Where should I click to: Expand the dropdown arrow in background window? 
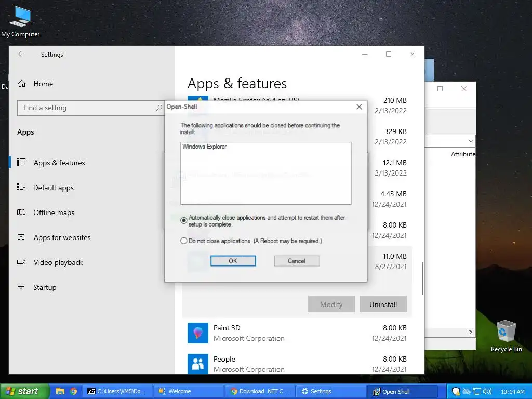tap(471, 141)
